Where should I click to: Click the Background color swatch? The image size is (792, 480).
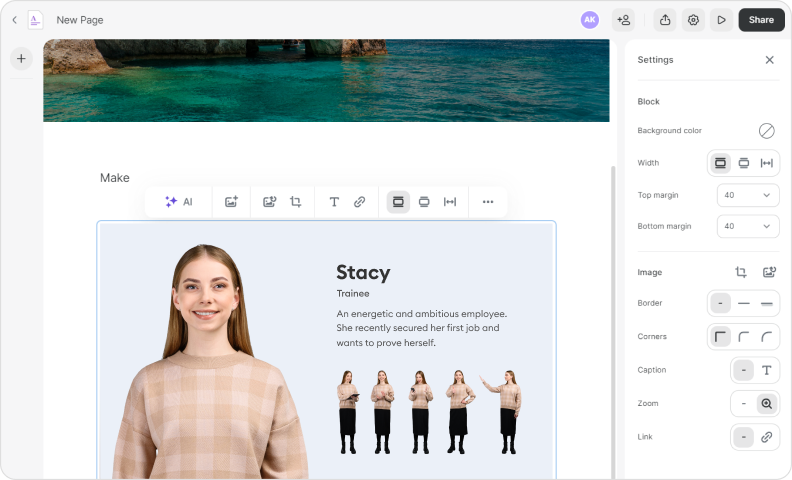(x=767, y=131)
